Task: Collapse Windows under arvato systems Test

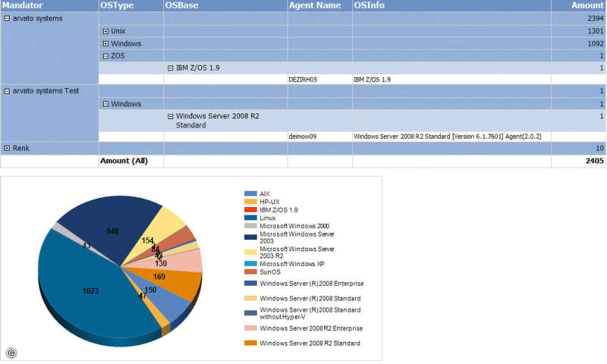Action: pos(106,104)
